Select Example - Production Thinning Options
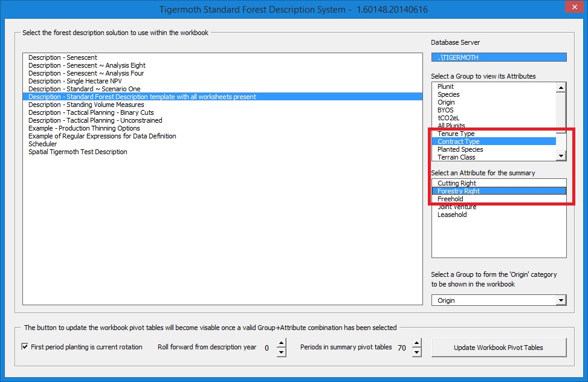 [222, 128]
